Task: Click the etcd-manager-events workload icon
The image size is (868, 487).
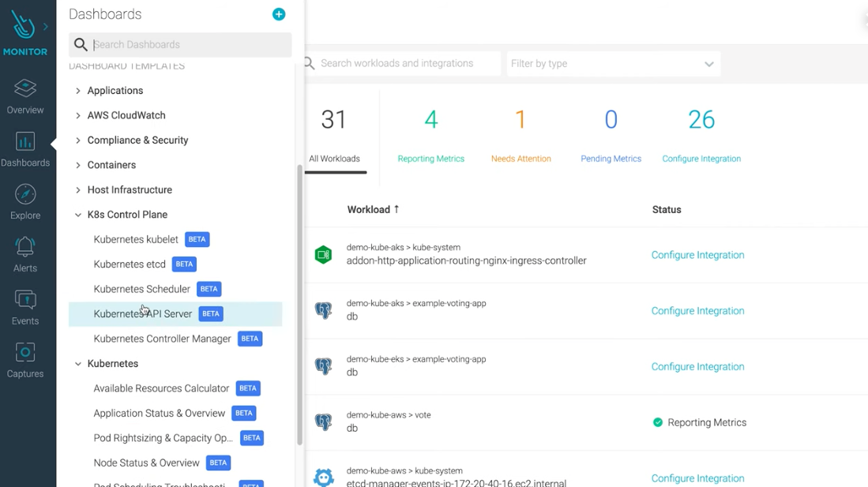Action: click(x=323, y=477)
